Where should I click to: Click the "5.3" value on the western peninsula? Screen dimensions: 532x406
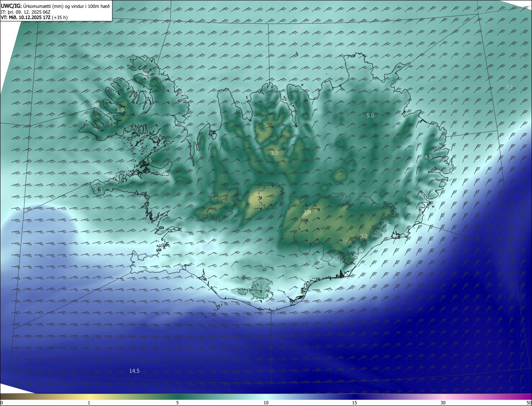point(99,190)
